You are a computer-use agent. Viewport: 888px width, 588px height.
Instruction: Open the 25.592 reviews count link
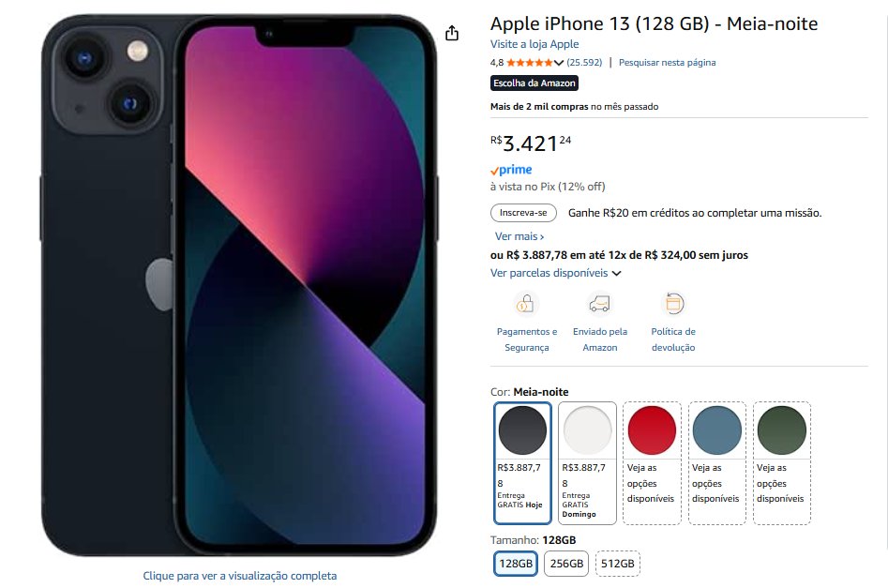[x=584, y=62]
